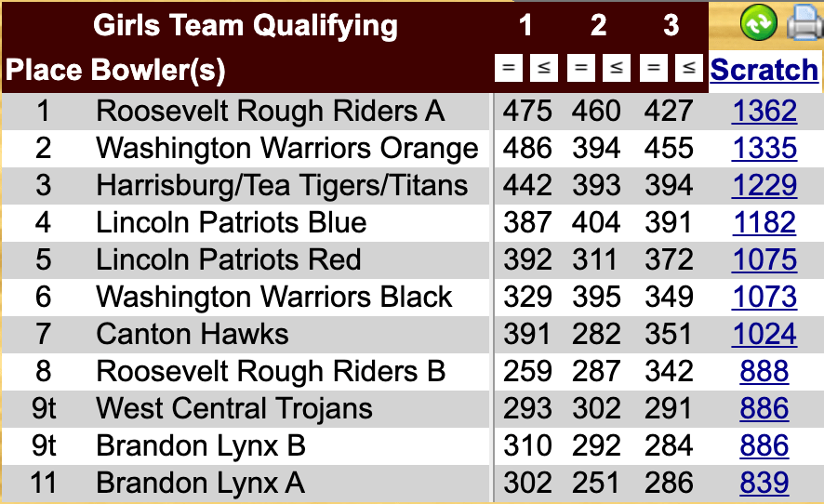
Task: Click West Central Trojans score 886
Action: tap(764, 409)
